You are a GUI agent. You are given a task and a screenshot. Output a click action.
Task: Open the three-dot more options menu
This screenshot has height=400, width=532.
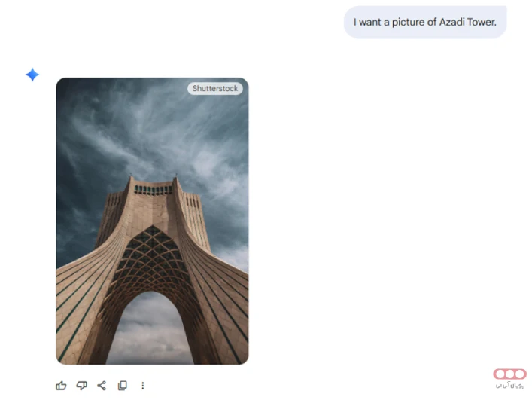(143, 386)
